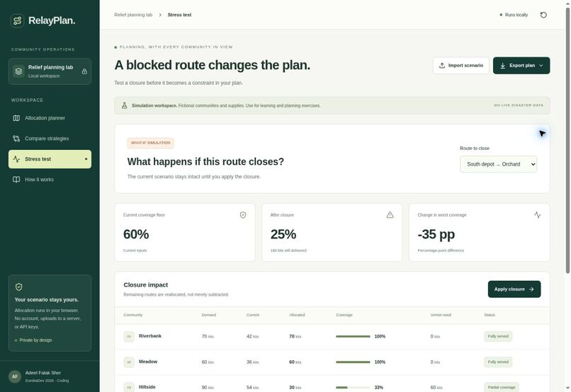The width and height of the screenshot is (571, 392).
Task: Click the How it works book icon
Action: click(x=16, y=180)
